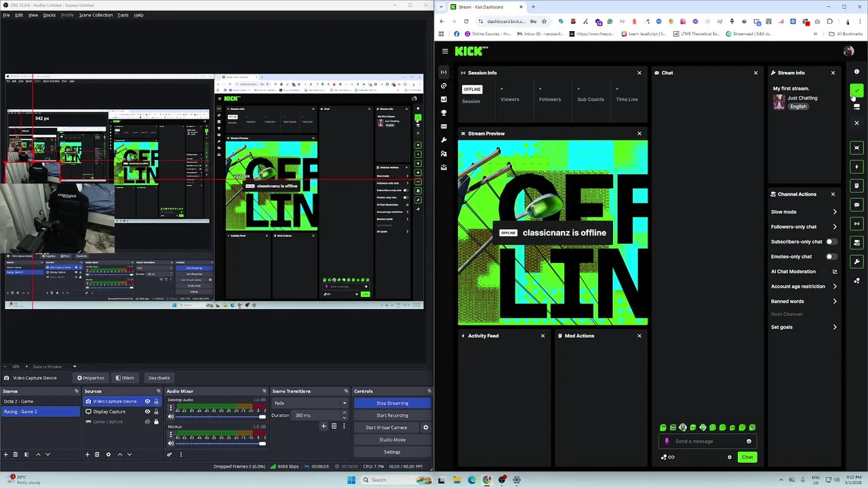Open source properties gear icon
Image resolution: width=868 pixels, height=488 pixels.
click(108, 454)
